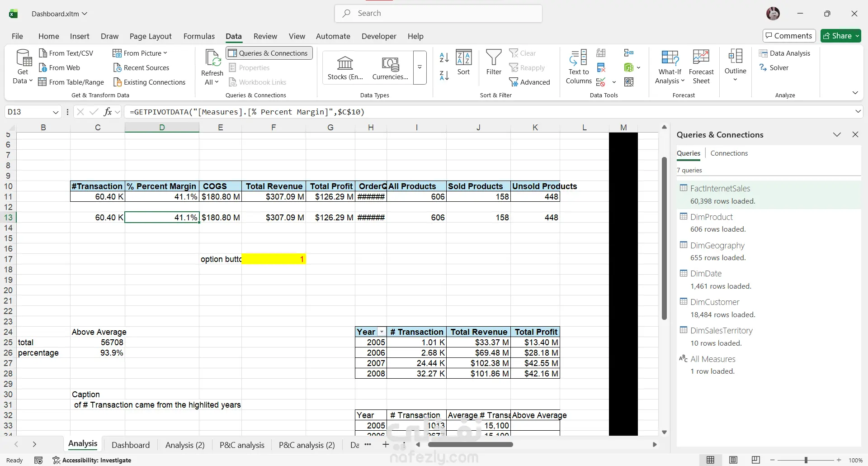Click the zoom slider in status bar

pos(806,460)
